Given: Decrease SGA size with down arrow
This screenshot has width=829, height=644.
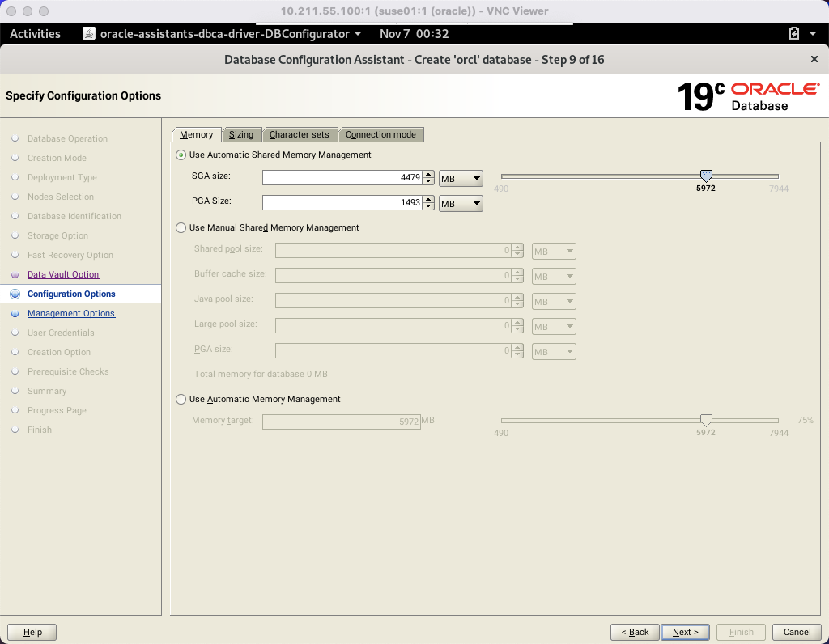Looking at the screenshot, I should (428, 181).
